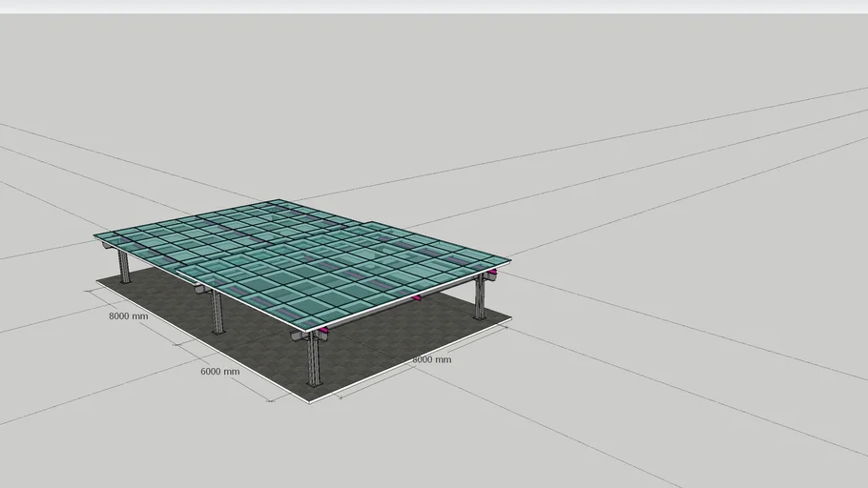868x488 pixels.
Task: Click the magenta bracket beside the front column
Action: pyautogui.click(x=324, y=331)
